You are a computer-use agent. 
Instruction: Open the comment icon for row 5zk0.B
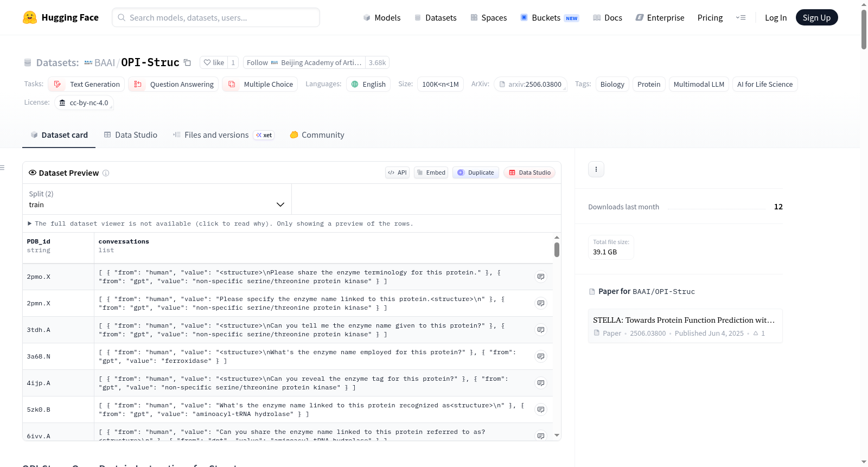541,410
